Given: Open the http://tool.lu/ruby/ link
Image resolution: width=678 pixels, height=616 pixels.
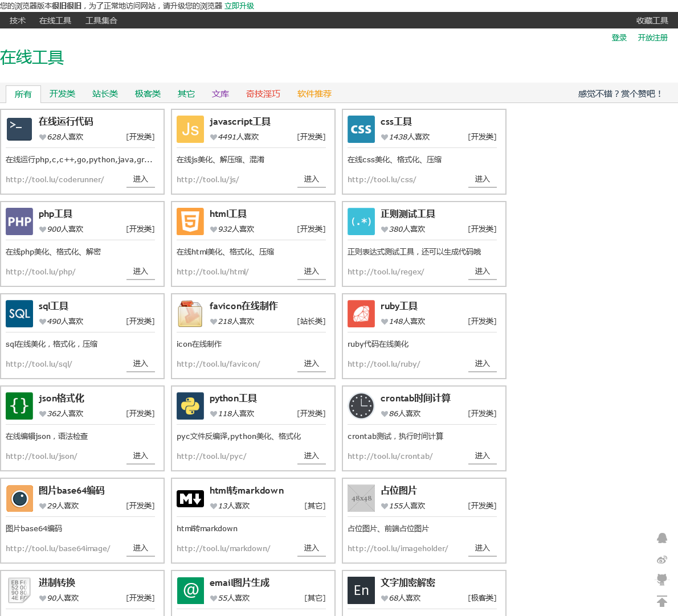Looking at the screenshot, I should coord(384,364).
